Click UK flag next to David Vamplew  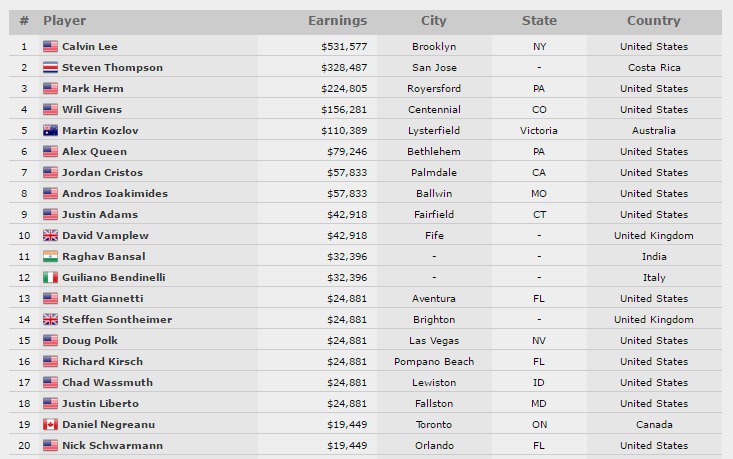(50, 235)
